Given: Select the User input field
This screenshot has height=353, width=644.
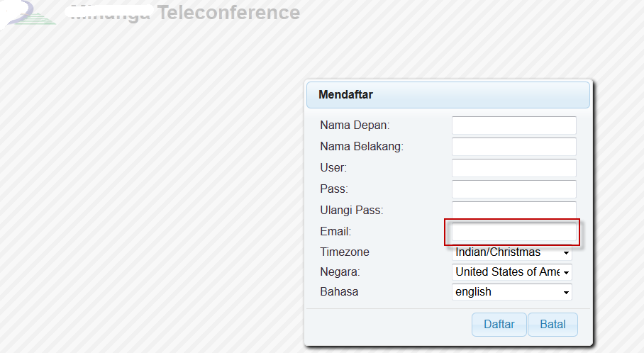Looking at the screenshot, I should click(x=513, y=168).
